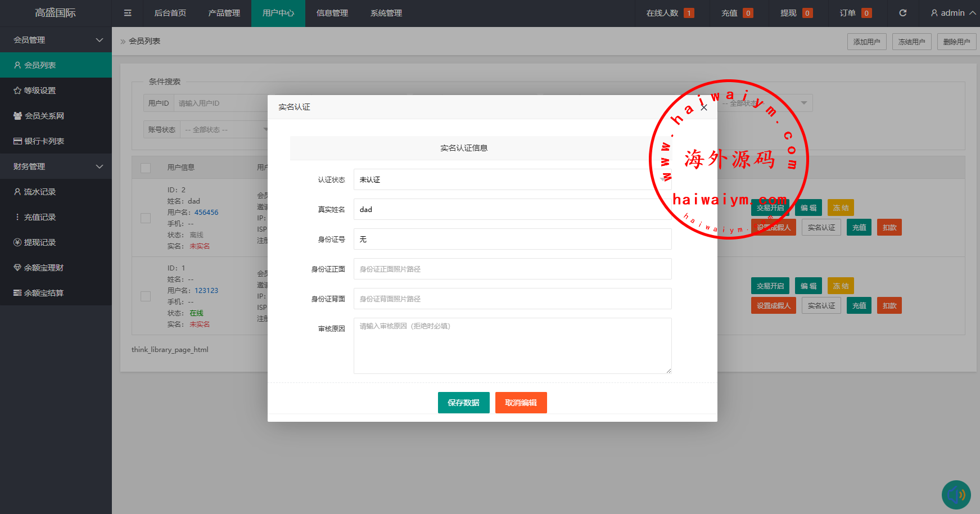Toggle the select-all checkbox in table header
The height and width of the screenshot is (514, 980).
(x=146, y=168)
